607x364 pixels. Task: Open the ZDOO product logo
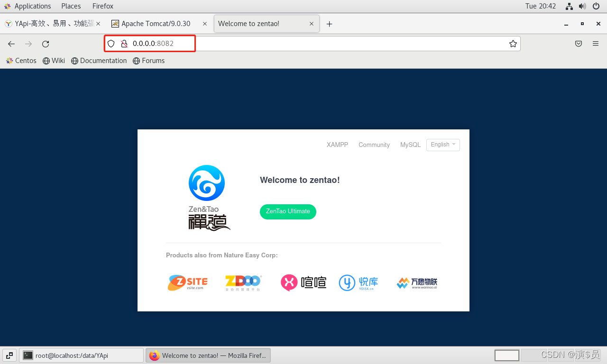[243, 283]
